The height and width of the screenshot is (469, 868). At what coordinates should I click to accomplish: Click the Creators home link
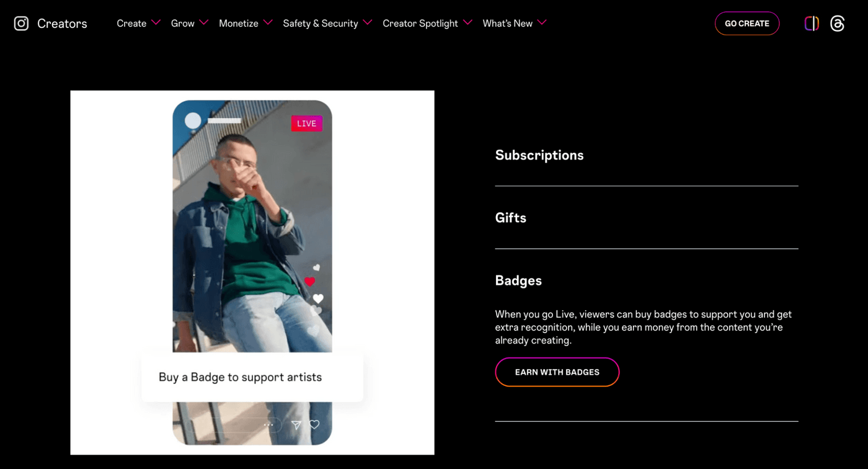62,24
